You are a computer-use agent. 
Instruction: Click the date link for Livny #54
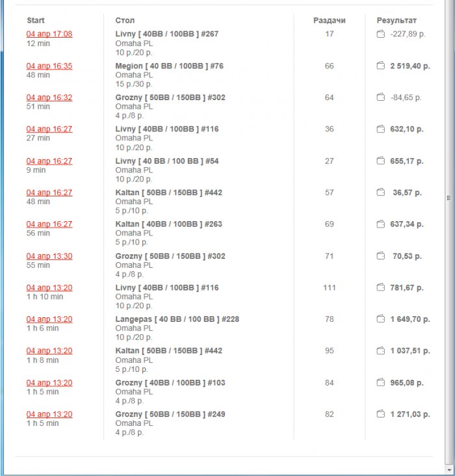(x=49, y=161)
